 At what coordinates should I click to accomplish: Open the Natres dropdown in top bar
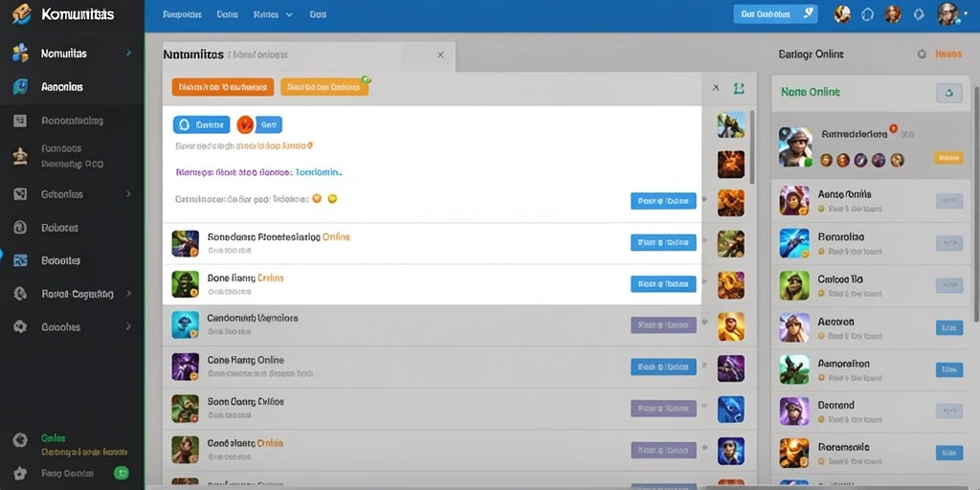point(274,14)
